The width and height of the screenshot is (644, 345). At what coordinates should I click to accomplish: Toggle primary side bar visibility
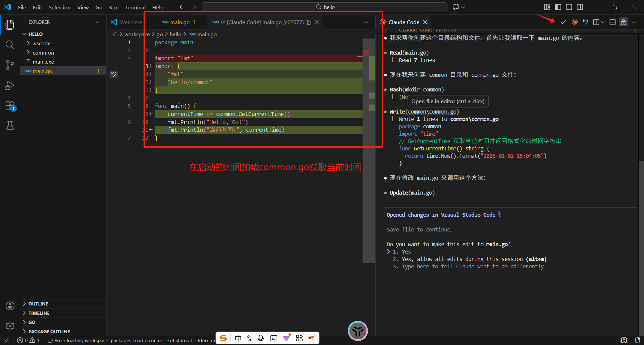tap(558, 7)
